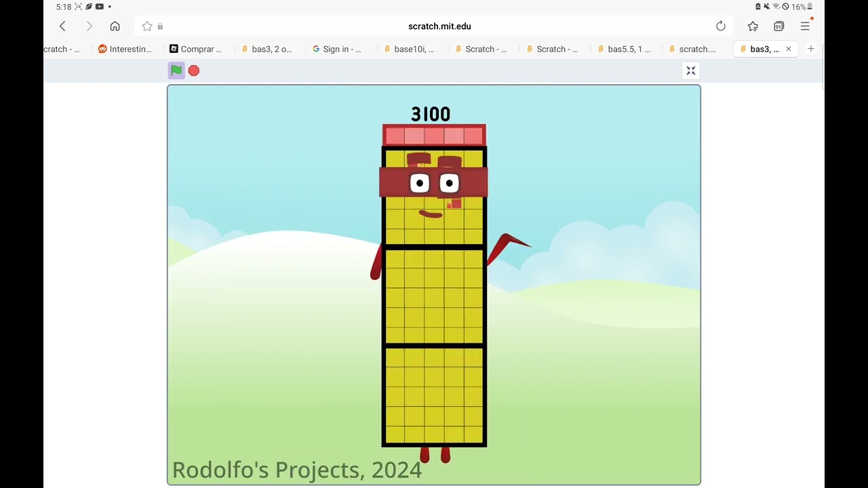
Task: Open bookmarks list star icon at right
Action: [753, 26]
